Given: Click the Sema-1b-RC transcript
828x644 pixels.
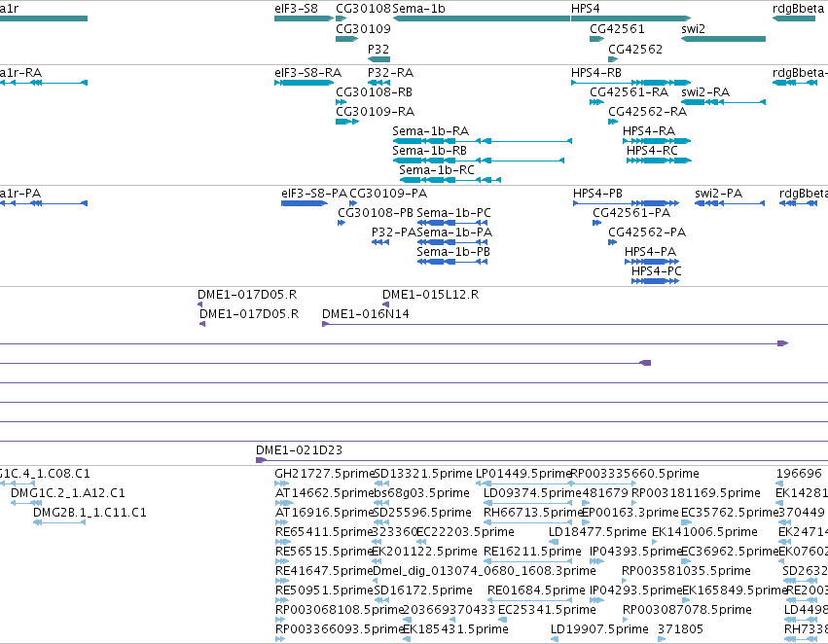Looking at the screenshot, I should click(x=450, y=180).
